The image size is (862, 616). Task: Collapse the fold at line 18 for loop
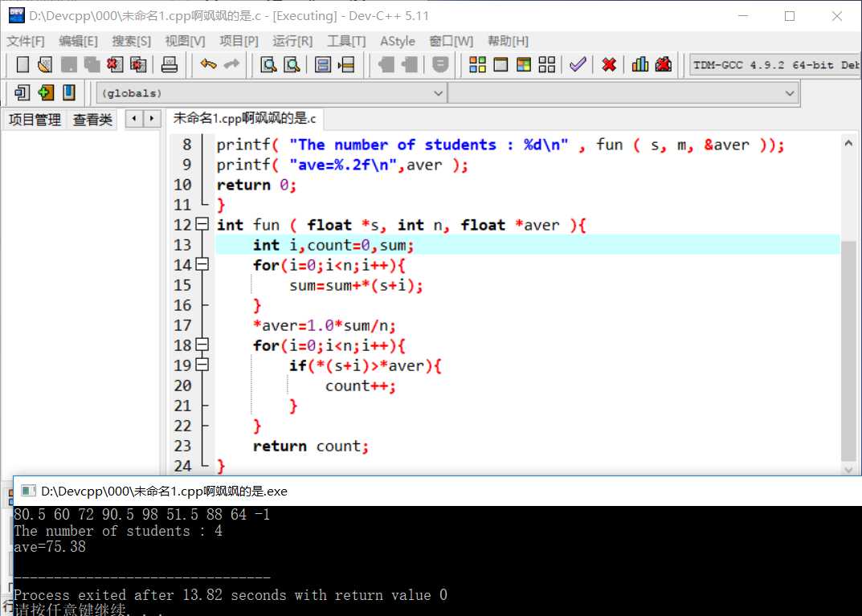pyautogui.click(x=202, y=345)
